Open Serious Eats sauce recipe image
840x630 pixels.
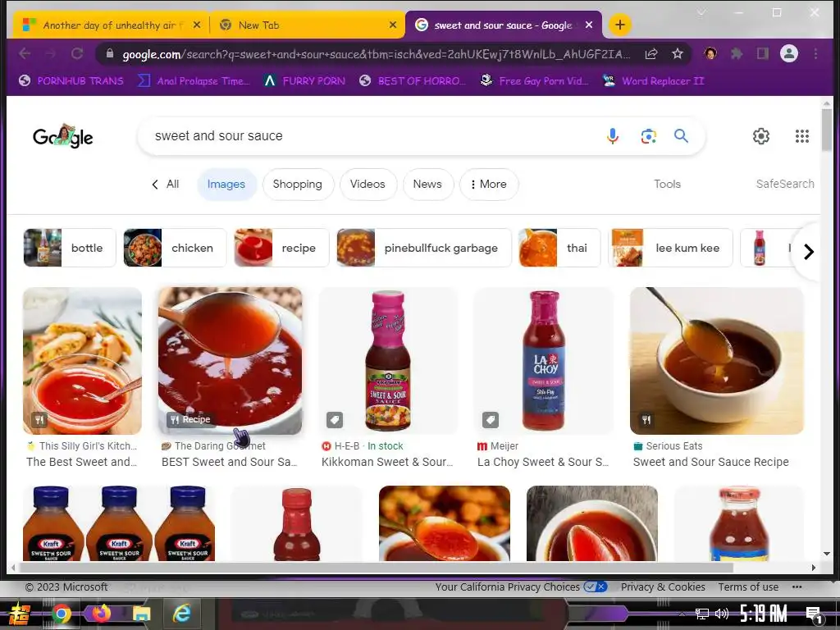(x=717, y=361)
